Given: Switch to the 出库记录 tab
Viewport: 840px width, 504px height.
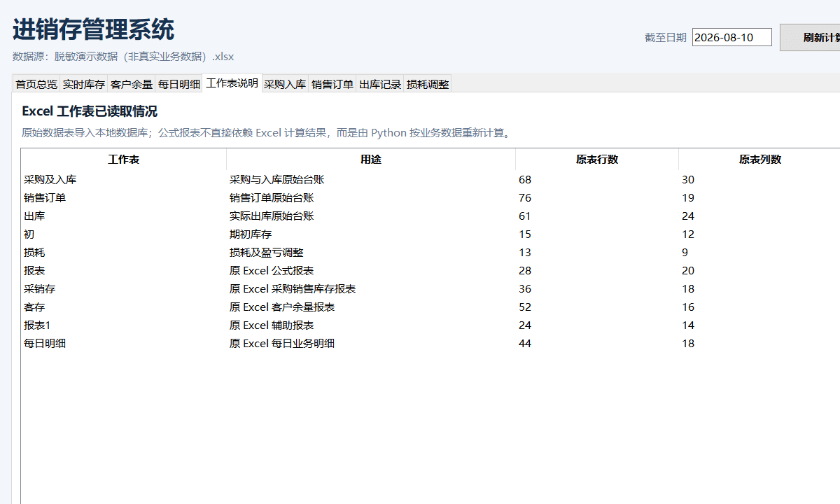Looking at the screenshot, I should click(380, 84).
